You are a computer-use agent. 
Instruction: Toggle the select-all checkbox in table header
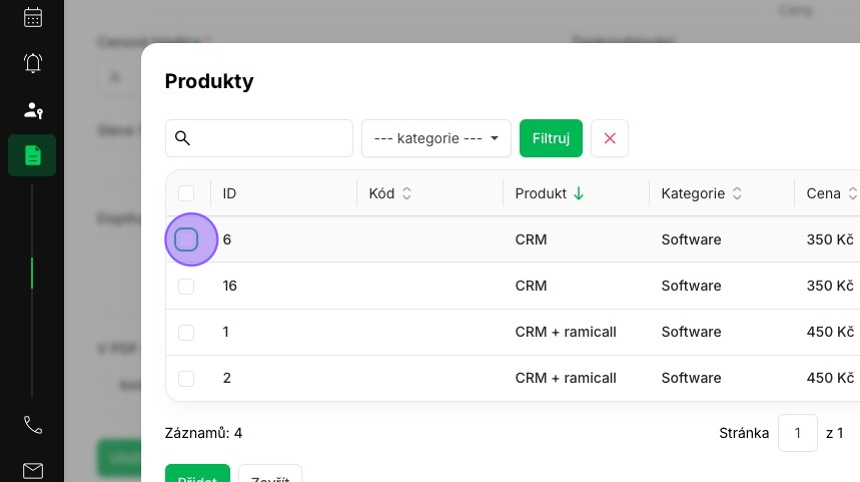[x=186, y=193]
